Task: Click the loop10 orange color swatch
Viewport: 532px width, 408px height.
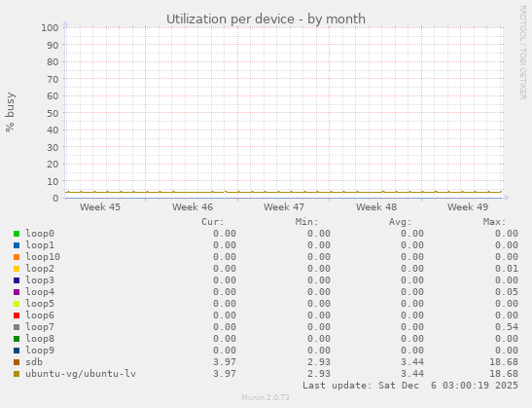Action: click(17, 257)
